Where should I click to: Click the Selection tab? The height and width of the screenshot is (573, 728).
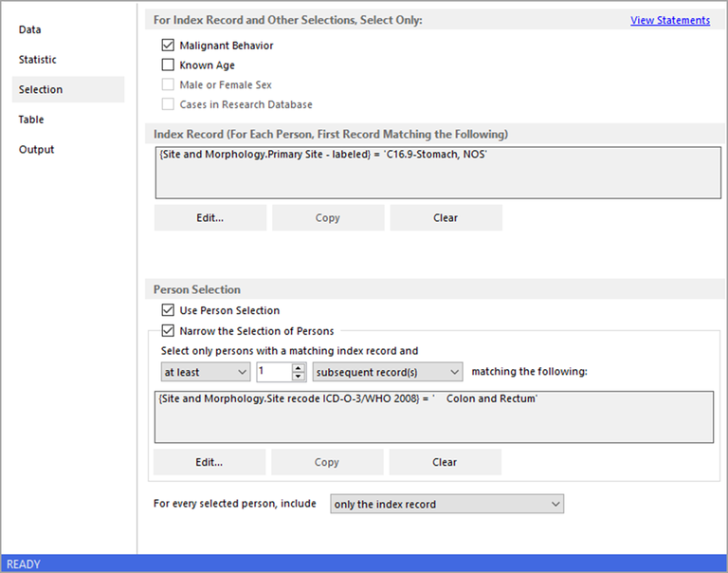click(41, 89)
